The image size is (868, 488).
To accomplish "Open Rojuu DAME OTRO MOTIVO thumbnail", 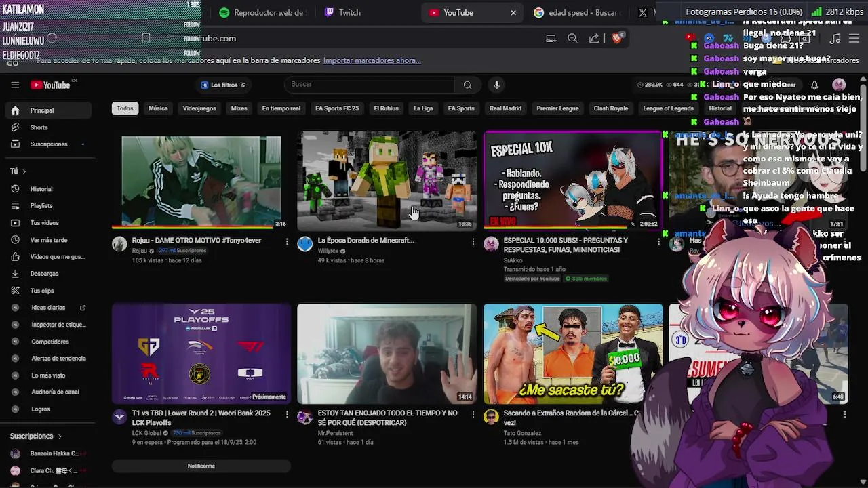I will tap(201, 180).
